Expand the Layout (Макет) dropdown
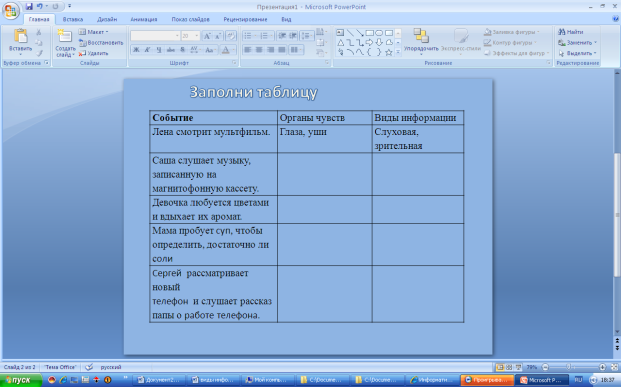621x387 pixels. [x=93, y=32]
